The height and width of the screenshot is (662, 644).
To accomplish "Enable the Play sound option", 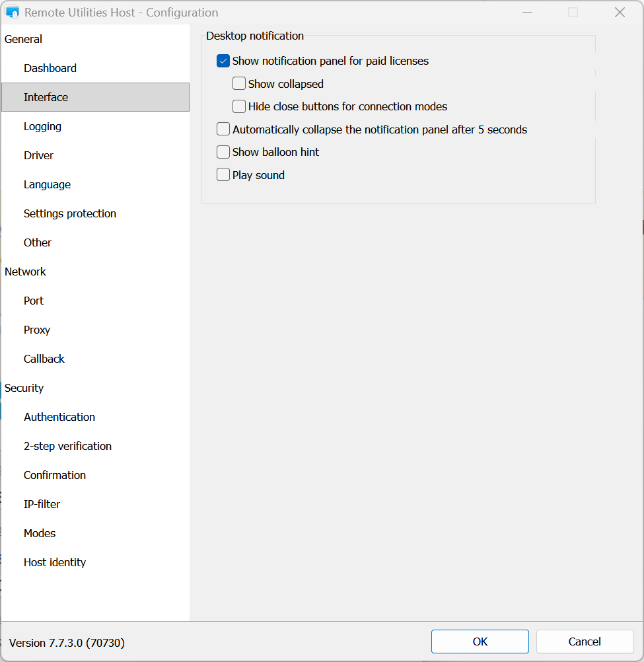I will [x=223, y=175].
